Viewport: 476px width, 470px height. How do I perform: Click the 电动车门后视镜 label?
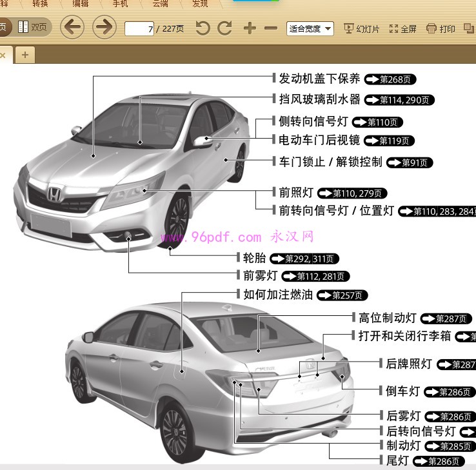pyautogui.click(x=319, y=140)
